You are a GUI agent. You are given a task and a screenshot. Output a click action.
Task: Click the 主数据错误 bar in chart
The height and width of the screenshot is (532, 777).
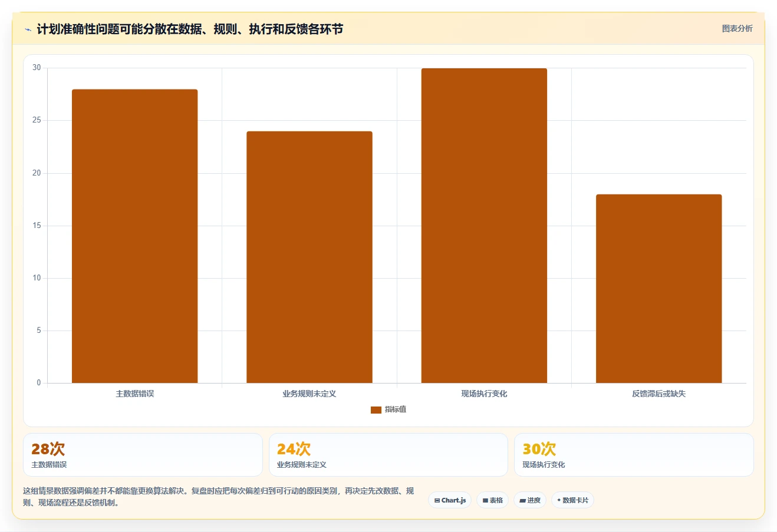coord(134,236)
